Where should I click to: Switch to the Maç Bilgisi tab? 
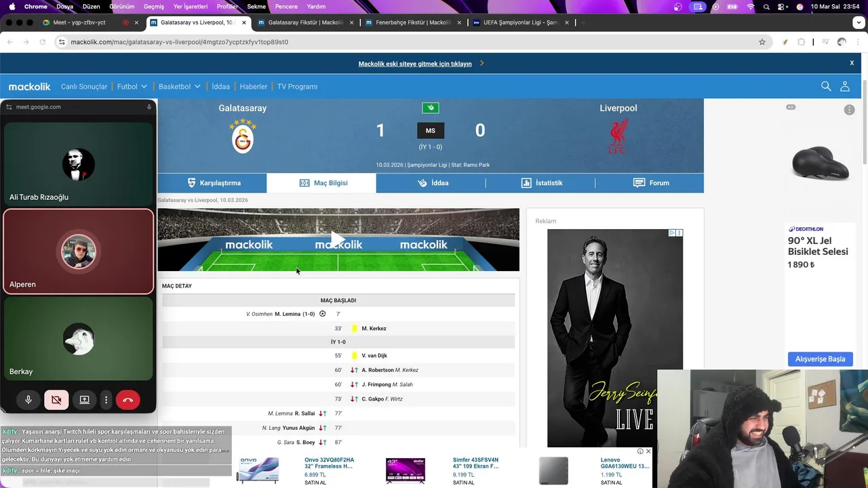coord(321,183)
